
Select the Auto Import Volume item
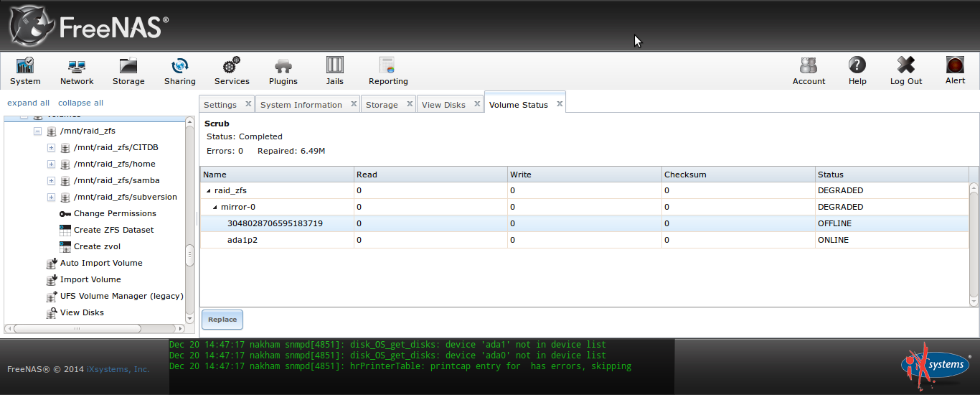[x=101, y=263]
